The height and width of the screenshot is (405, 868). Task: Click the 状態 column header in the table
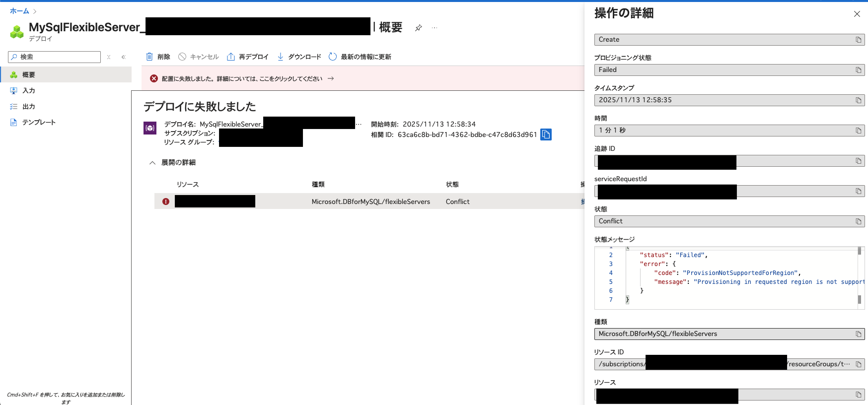click(x=452, y=184)
